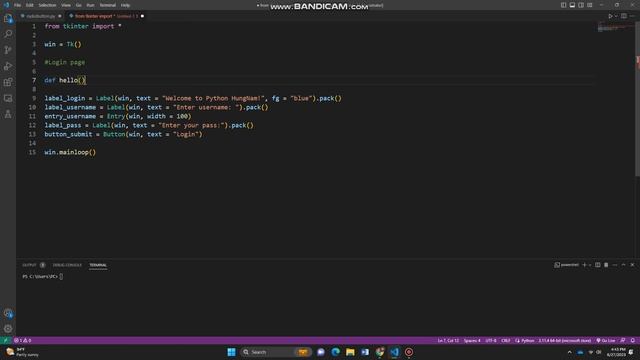Click line 9 label_login code line
The height and width of the screenshot is (360, 640).
[193, 98]
